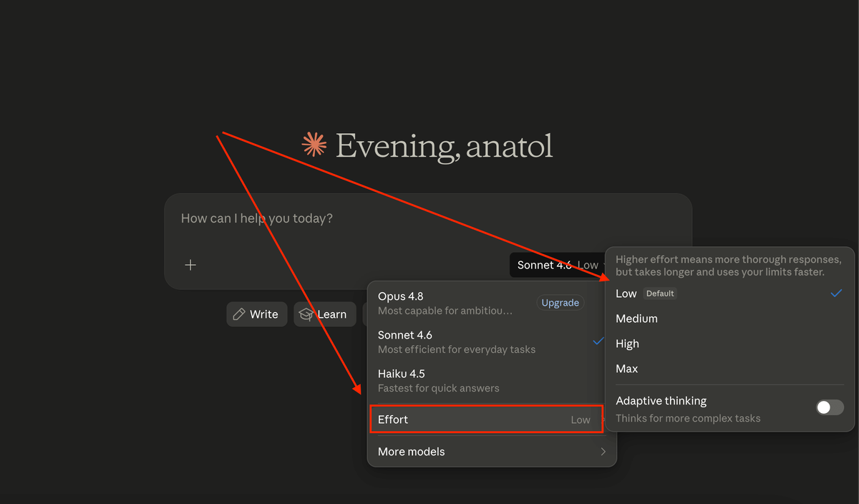859x504 pixels.
Task: Select Medium effort level
Action: [729, 319]
